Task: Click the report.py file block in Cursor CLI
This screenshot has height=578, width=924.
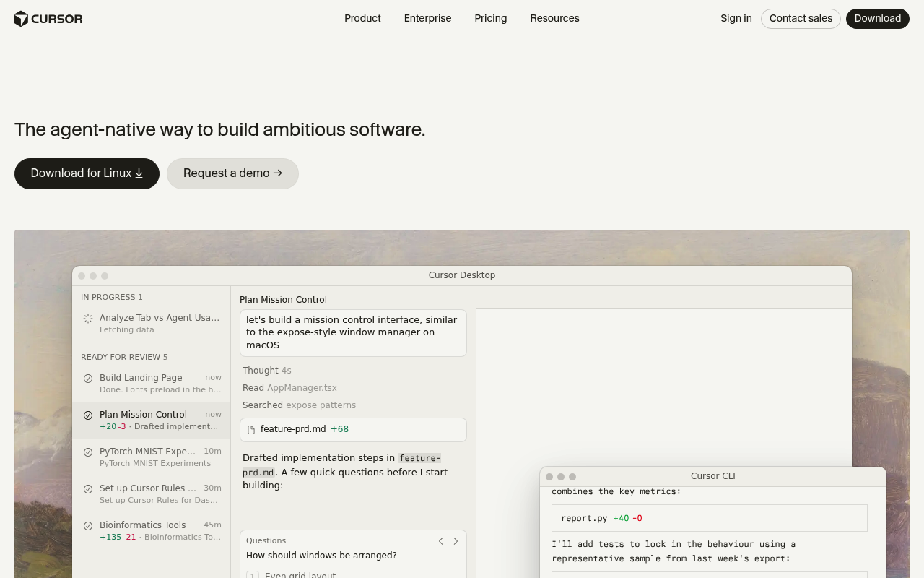Action: point(710,518)
